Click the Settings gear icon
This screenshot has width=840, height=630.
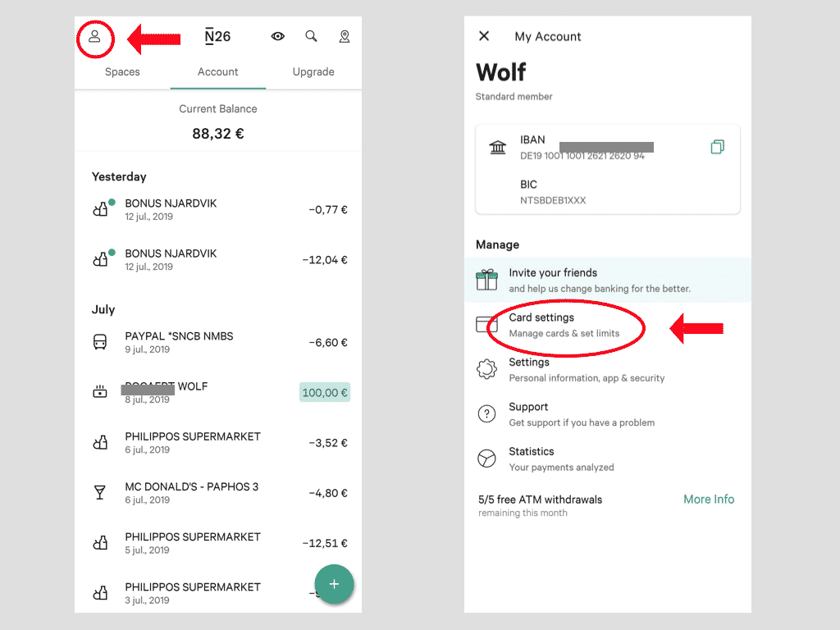tap(487, 369)
